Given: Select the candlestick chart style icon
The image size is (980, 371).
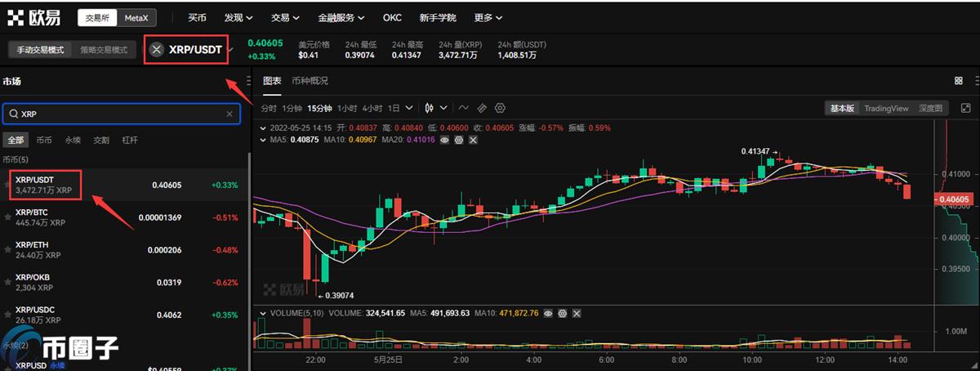Looking at the screenshot, I should pyautogui.click(x=430, y=107).
